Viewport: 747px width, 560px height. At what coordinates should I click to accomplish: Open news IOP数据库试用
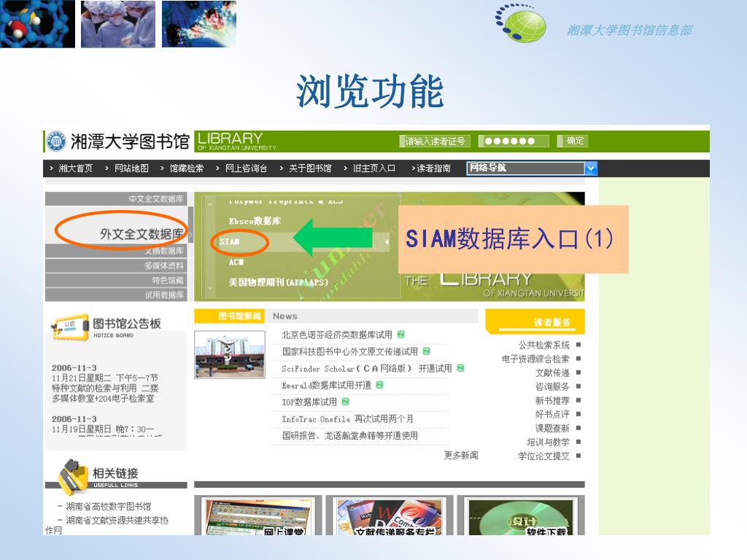tap(309, 402)
